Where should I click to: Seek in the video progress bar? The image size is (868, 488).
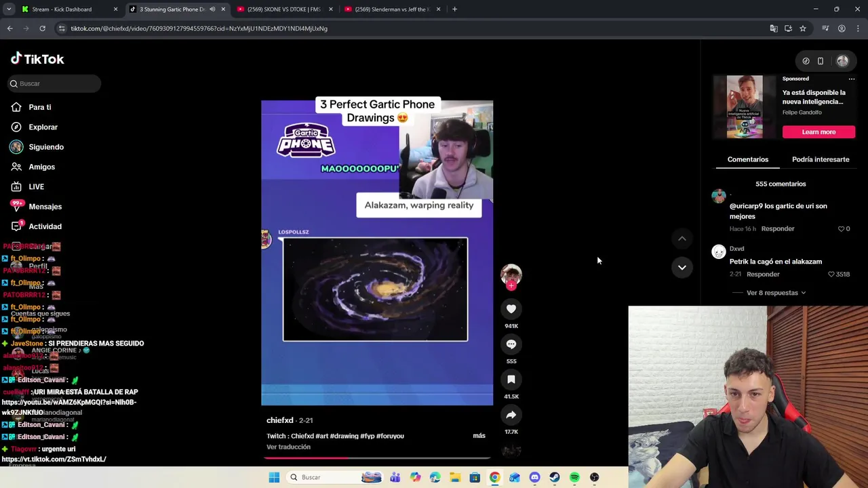pos(377,458)
